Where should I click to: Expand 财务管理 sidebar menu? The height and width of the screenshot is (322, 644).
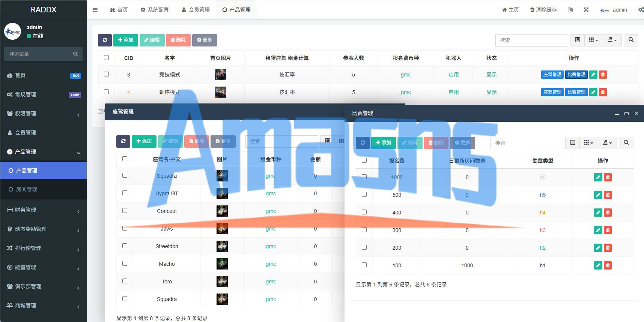[44, 210]
